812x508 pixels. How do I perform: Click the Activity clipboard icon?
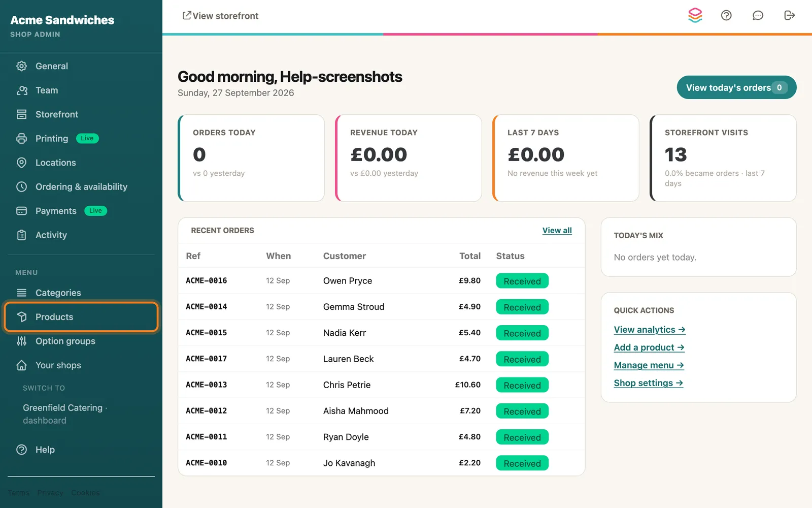21,235
